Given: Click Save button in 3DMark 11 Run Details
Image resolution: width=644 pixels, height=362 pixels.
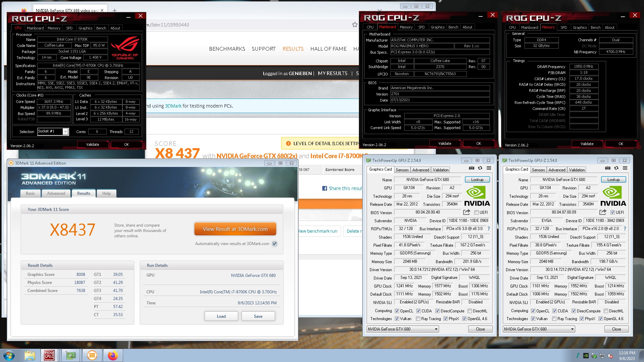Looking at the screenshot, I should click(x=258, y=316).
